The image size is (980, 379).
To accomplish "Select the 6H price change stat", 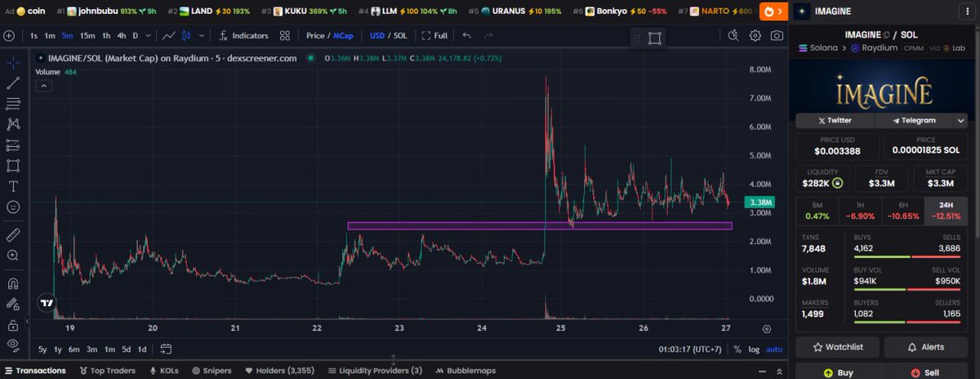I will click(x=902, y=211).
